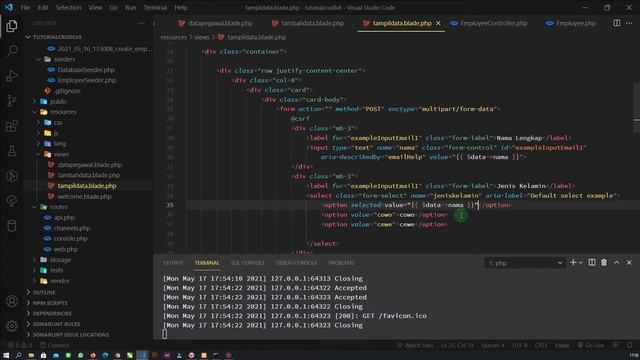Click the notifications bell in status bar
This screenshot has height=360, width=640.
(x=629, y=345)
